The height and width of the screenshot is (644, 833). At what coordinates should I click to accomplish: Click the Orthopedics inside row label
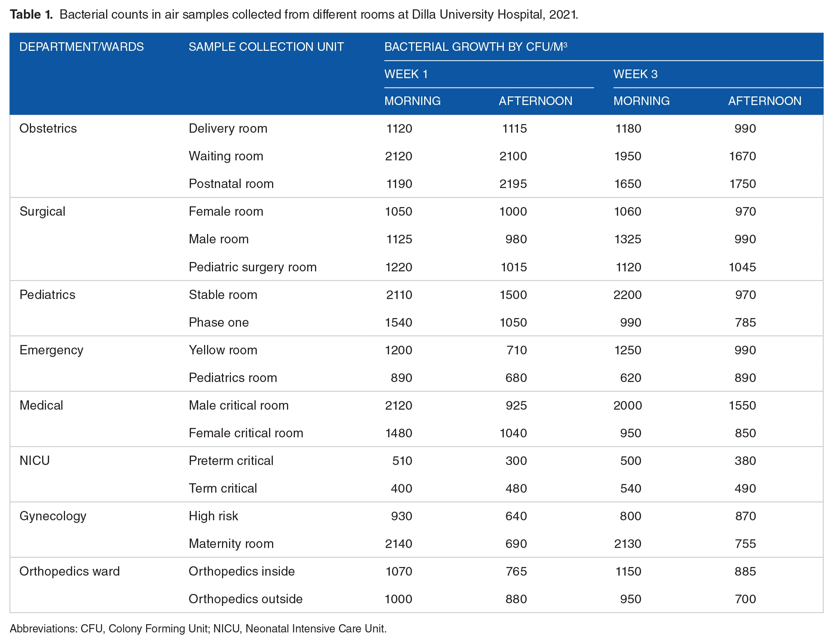pos(241,571)
